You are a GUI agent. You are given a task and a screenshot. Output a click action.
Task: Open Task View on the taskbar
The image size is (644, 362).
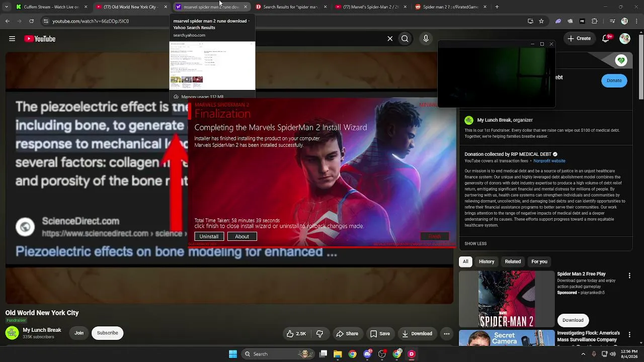click(324, 354)
